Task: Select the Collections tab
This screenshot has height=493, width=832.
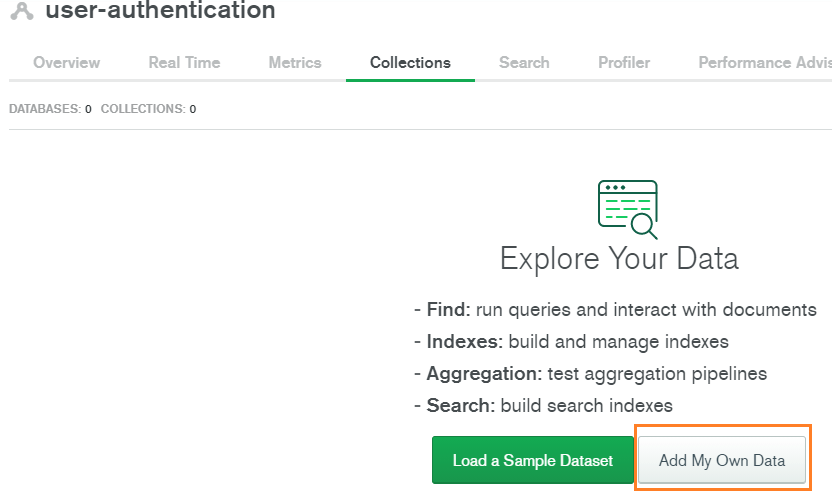Action: point(410,62)
